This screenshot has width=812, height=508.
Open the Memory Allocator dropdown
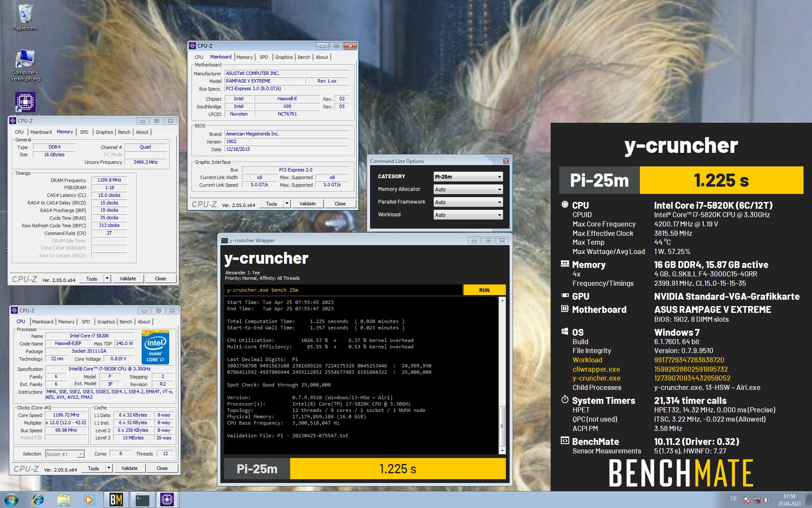click(468, 190)
